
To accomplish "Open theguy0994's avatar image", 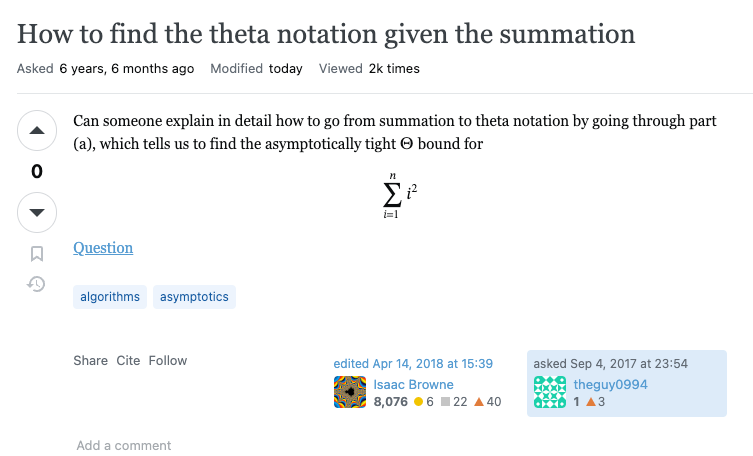I will tap(550, 392).
